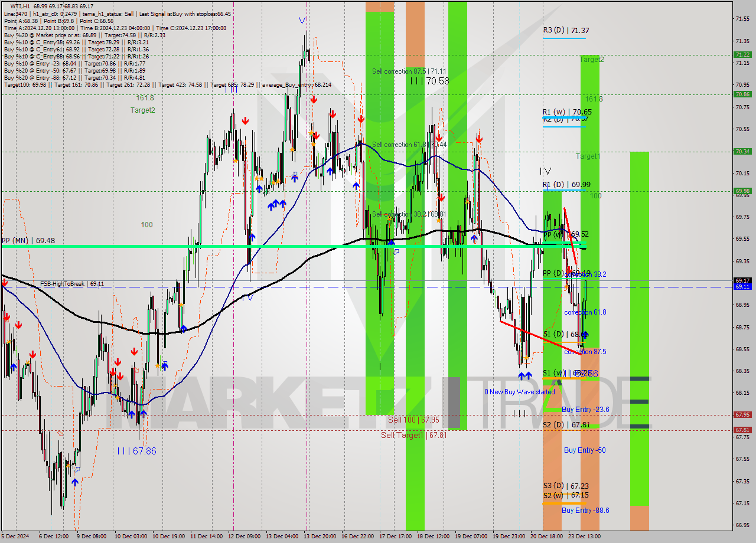Click red 67.95 price axis tag
Viewport: 756px width, 543px height.
coord(742,414)
